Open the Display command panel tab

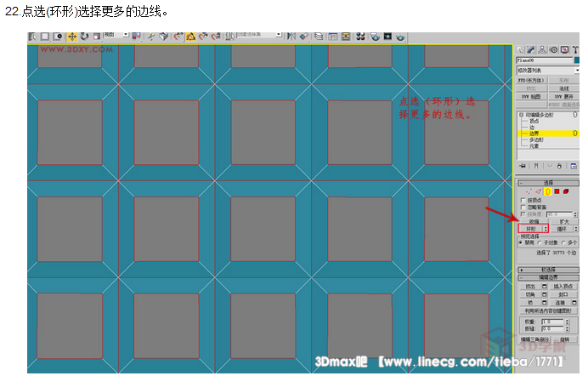pos(564,49)
